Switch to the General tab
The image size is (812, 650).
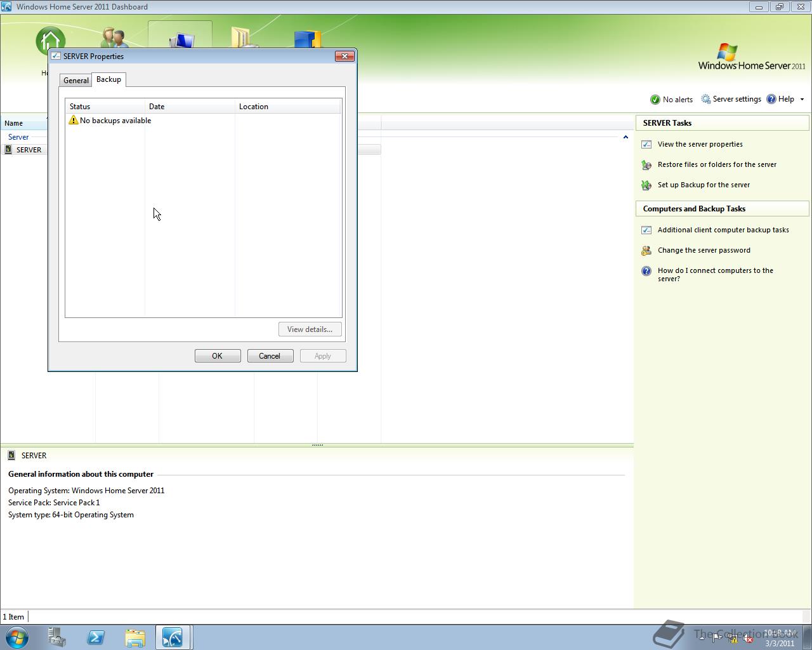click(x=76, y=80)
